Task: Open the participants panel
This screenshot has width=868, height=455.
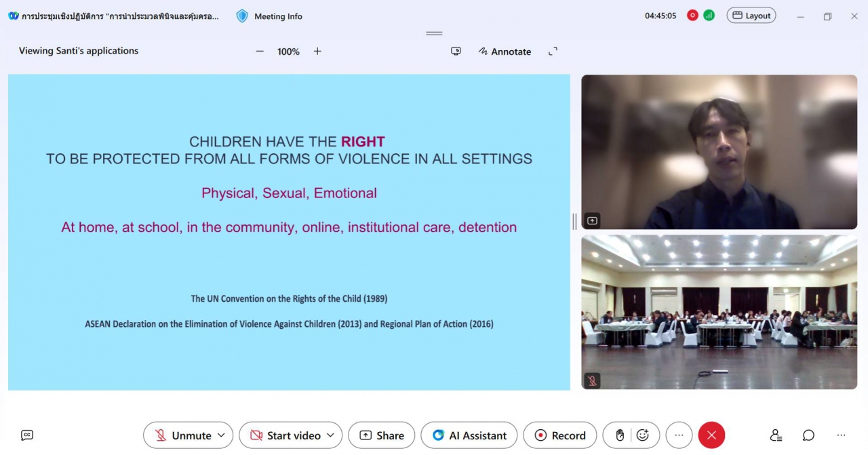Action: [x=776, y=435]
